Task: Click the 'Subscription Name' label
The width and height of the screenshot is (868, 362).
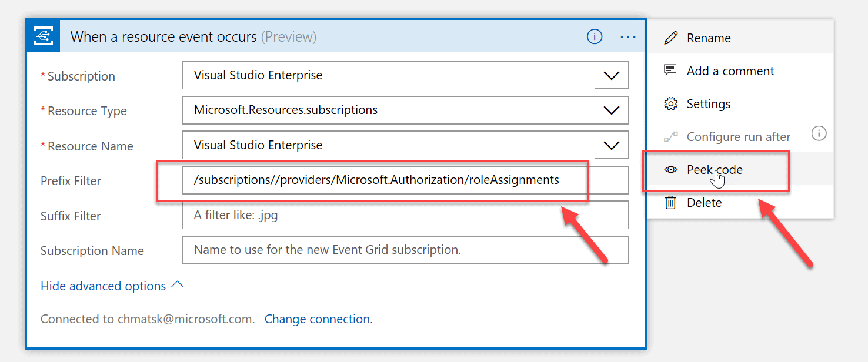Action: (92, 251)
